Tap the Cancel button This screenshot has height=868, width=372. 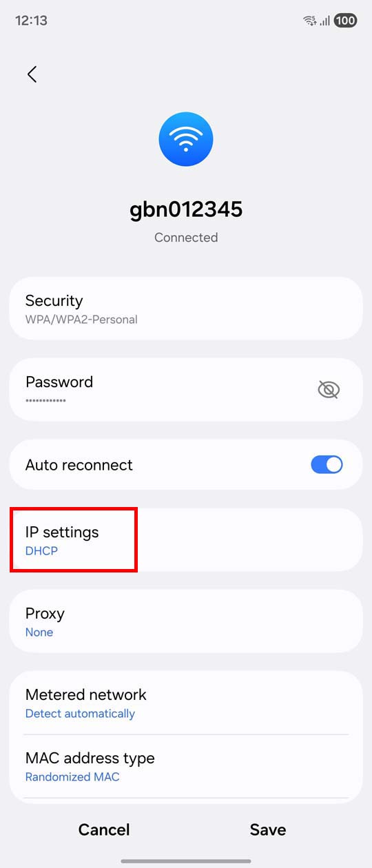(104, 830)
